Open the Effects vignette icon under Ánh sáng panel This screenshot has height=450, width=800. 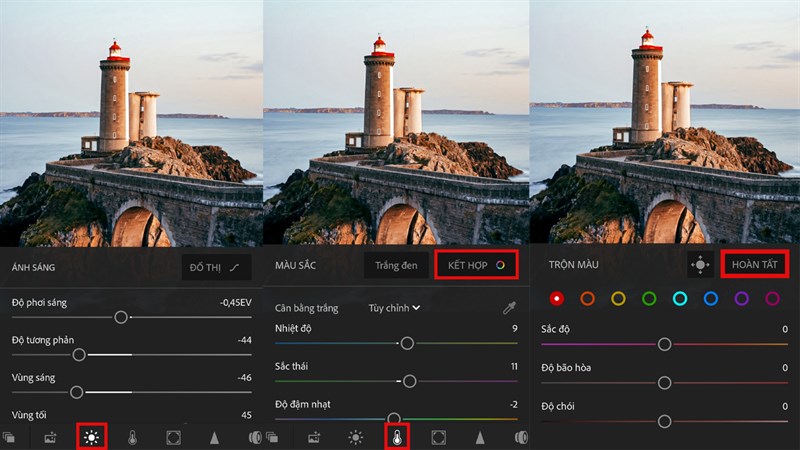point(174,437)
